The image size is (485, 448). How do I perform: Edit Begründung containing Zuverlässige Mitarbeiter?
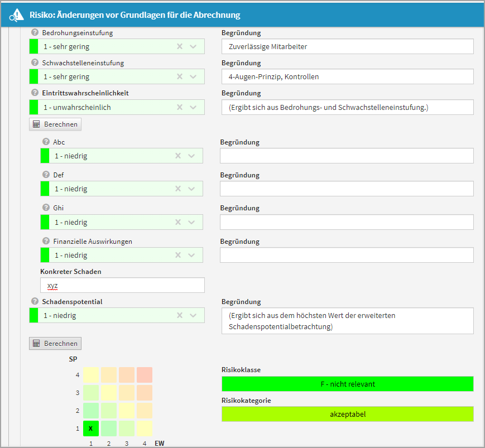(x=347, y=46)
